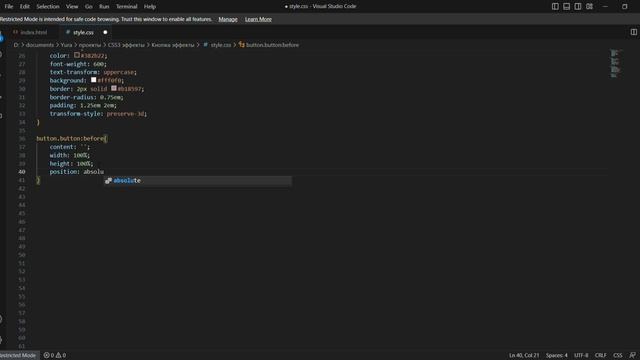The height and width of the screenshot is (360, 640).
Task: Click line number 40 in the gutter
Action: (22, 172)
